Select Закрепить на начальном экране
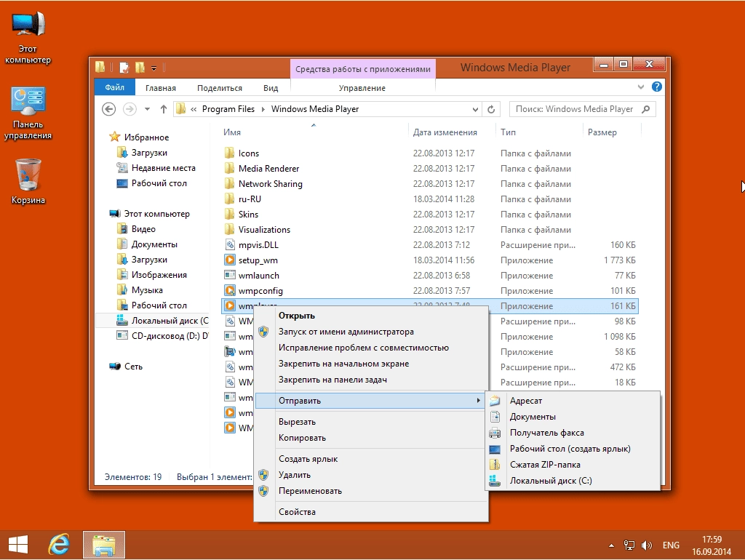This screenshot has width=745, height=560. [371, 364]
